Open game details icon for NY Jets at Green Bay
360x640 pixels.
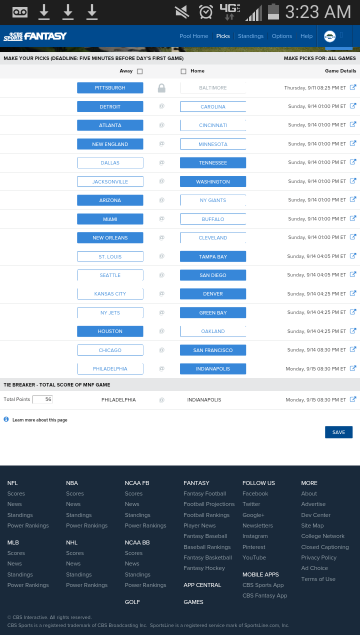coord(353,312)
